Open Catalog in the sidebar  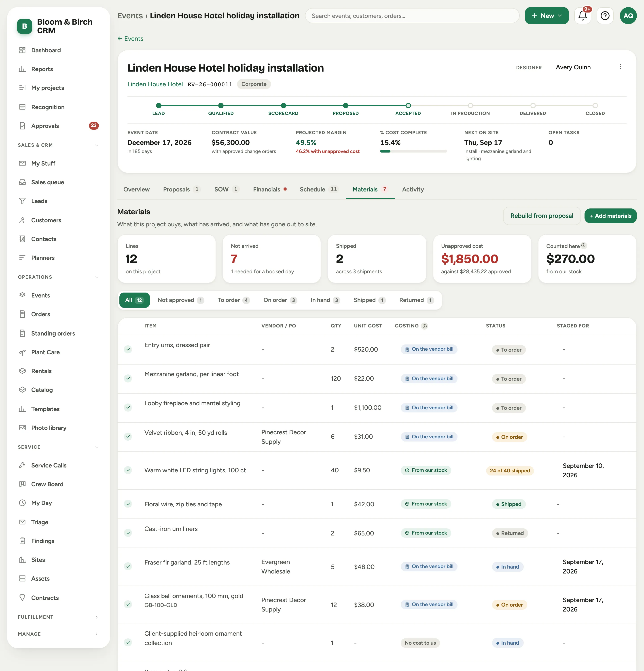[x=59, y=390]
